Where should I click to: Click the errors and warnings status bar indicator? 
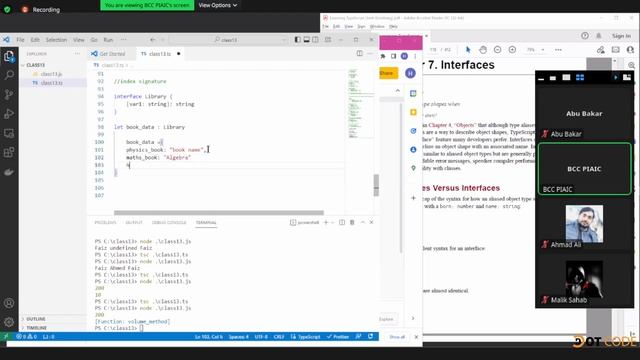pos(27,337)
